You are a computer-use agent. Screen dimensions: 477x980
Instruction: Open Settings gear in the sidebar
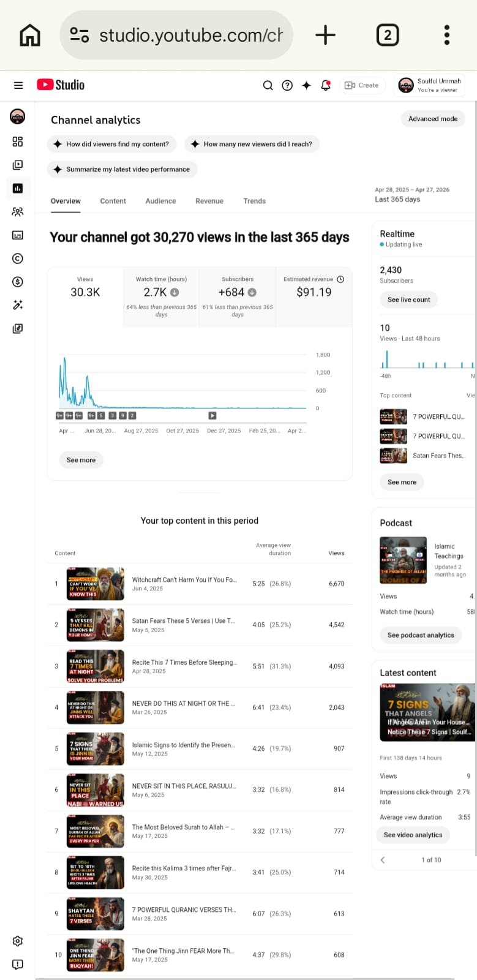click(x=18, y=941)
